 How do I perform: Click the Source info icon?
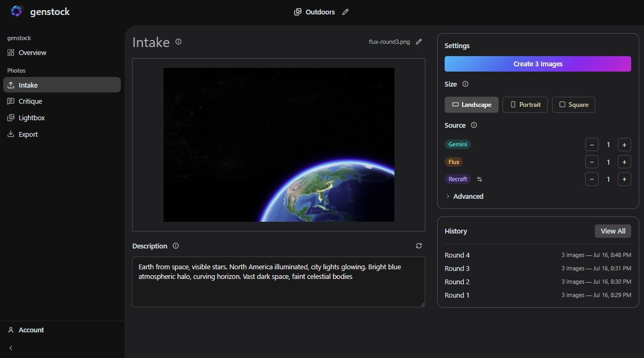click(x=474, y=125)
